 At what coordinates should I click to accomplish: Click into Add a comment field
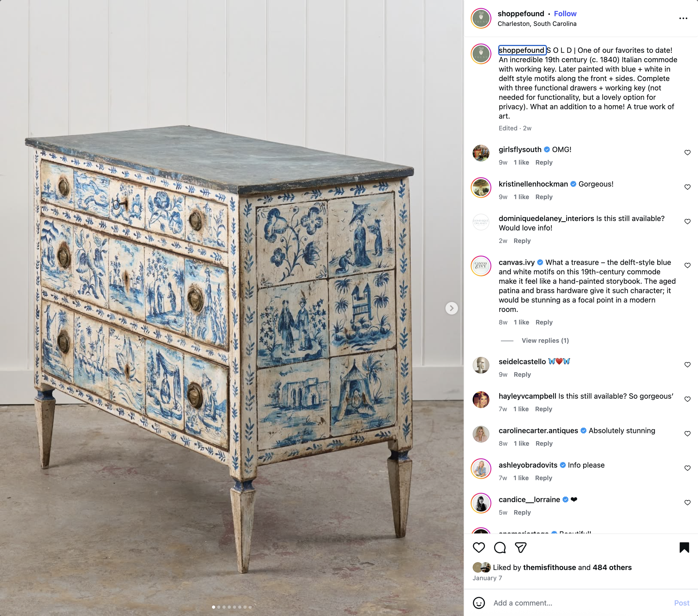tap(580, 603)
